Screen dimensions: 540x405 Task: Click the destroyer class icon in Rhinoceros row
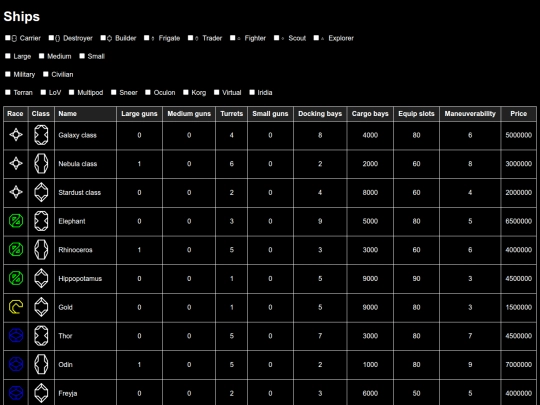tap(41, 250)
